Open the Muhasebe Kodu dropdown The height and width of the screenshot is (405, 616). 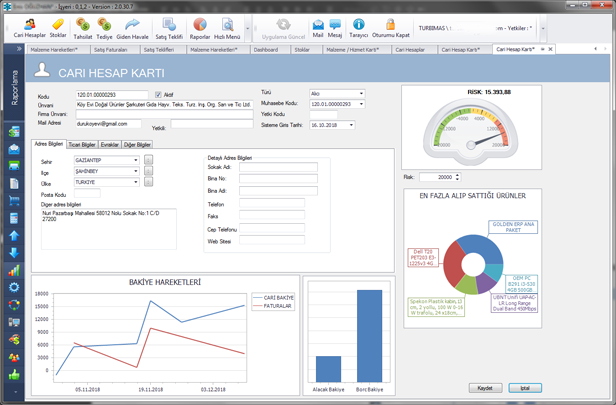pyautogui.click(x=361, y=104)
